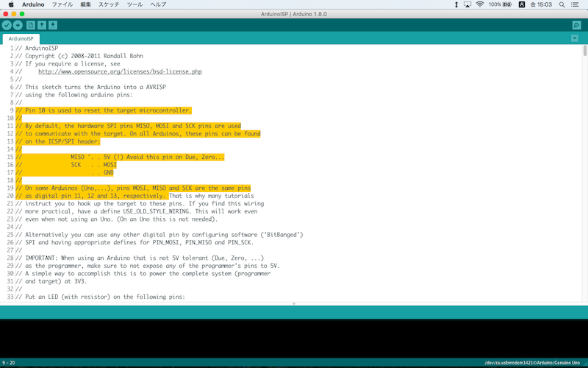Open the Arduino application menu
The height and width of the screenshot is (368, 588).
(33, 4)
